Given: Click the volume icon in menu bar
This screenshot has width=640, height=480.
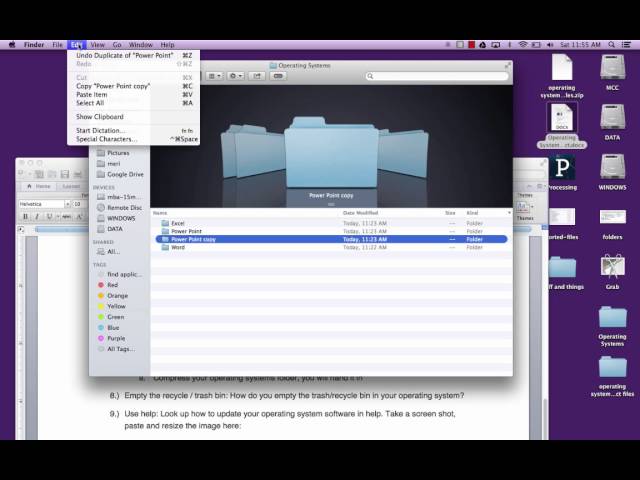Looking at the screenshot, I should [x=550, y=45].
